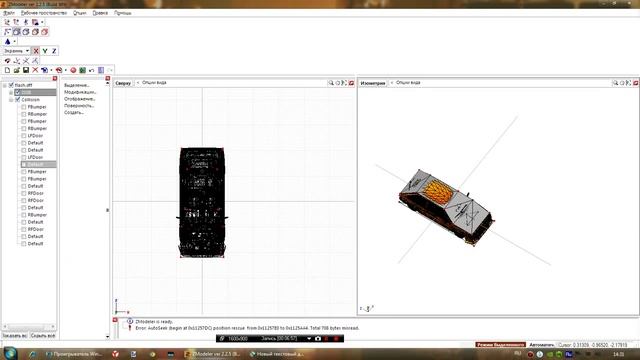Toggle the Z axis button
This screenshot has height=360, width=640.
click(54, 51)
